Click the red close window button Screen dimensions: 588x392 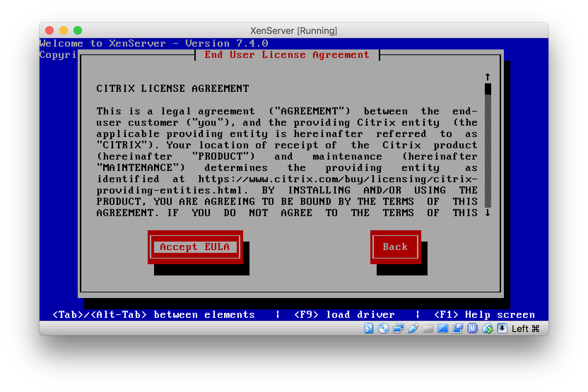click(49, 30)
